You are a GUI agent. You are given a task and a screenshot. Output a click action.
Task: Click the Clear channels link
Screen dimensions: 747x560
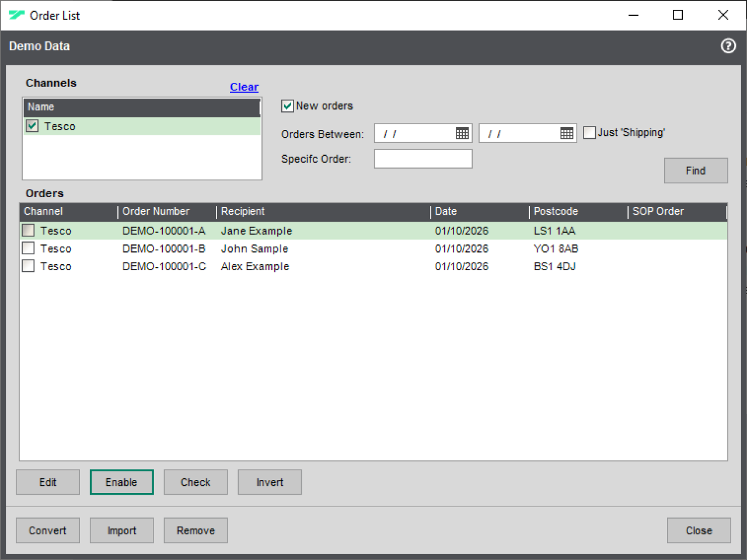(x=244, y=87)
